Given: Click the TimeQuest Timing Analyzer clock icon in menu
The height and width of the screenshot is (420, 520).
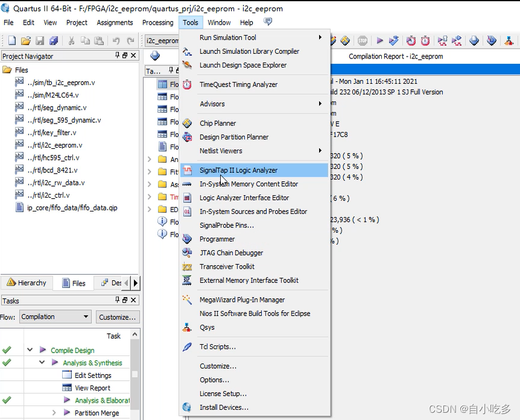Looking at the screenshot, I should click(x=187, y=84).
